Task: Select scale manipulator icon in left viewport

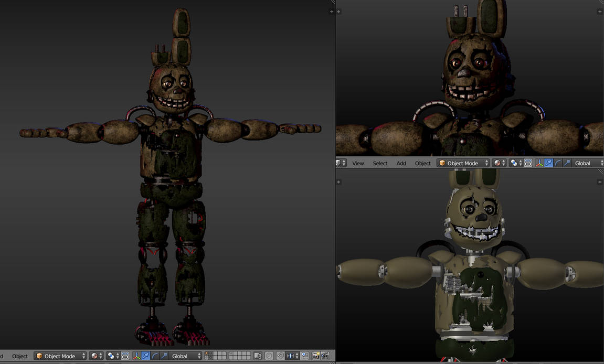Action: click(x=164, y=356)
